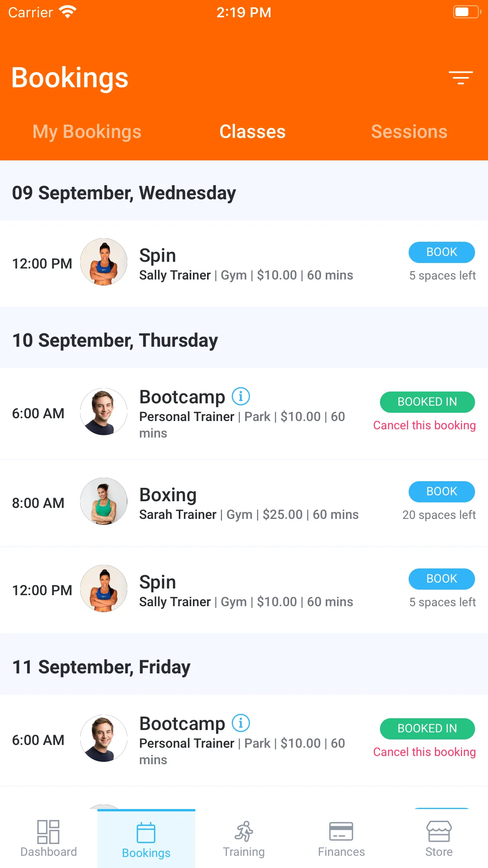Image resolution: width=488 pixels, height=868 pixels.
Task: Select the Classes tab
Action: [x=252, y=131]
